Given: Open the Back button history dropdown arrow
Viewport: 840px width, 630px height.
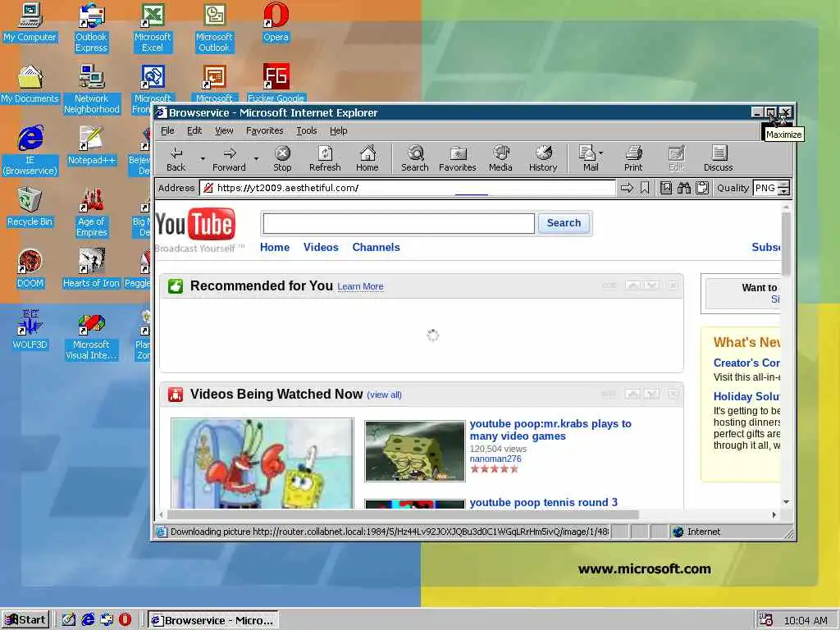Looking at the screenshot, I should [203, 158].
